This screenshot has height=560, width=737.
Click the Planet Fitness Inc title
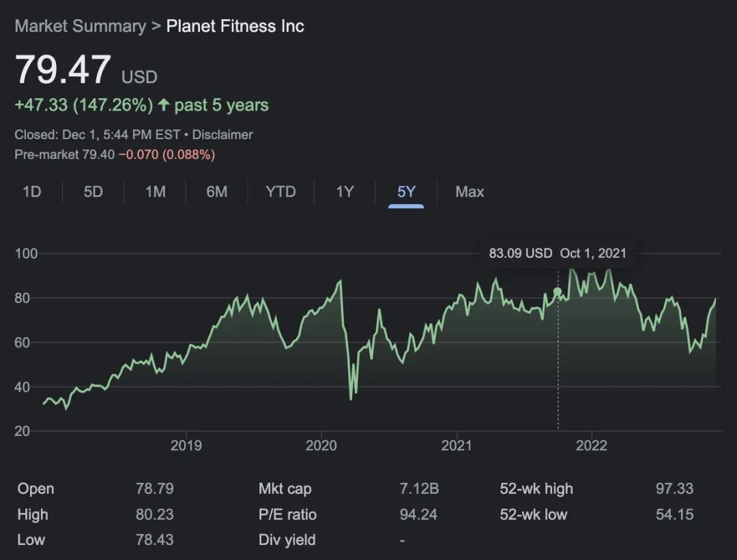click(235, 27)
